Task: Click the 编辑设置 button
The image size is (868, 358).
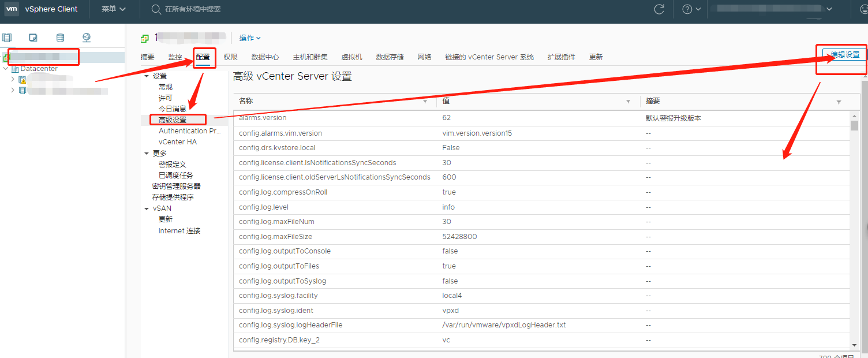Action: tap(844, 55)
